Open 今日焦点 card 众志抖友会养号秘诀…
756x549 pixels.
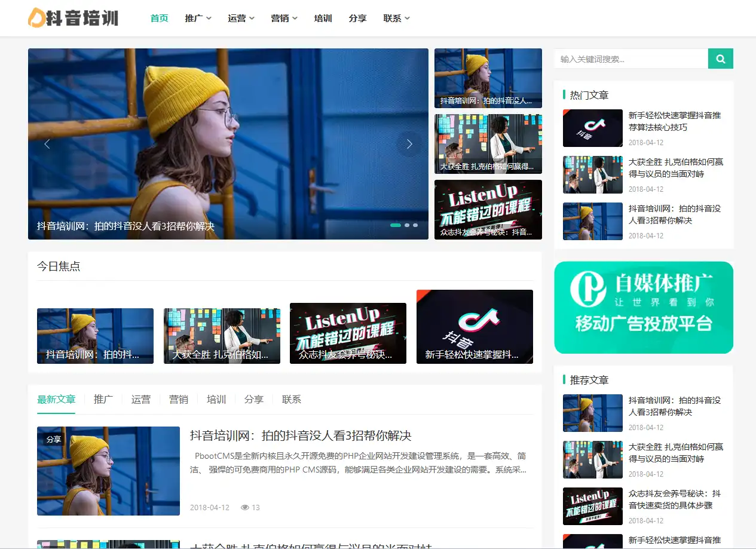pyautogui.click(x=348, y=333)
